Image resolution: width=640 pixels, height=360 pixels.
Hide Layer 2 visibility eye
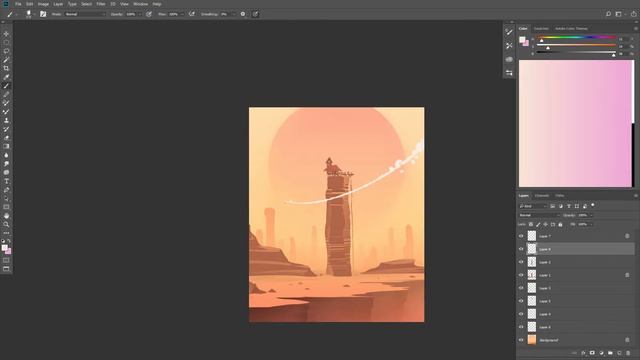[521, 262]
